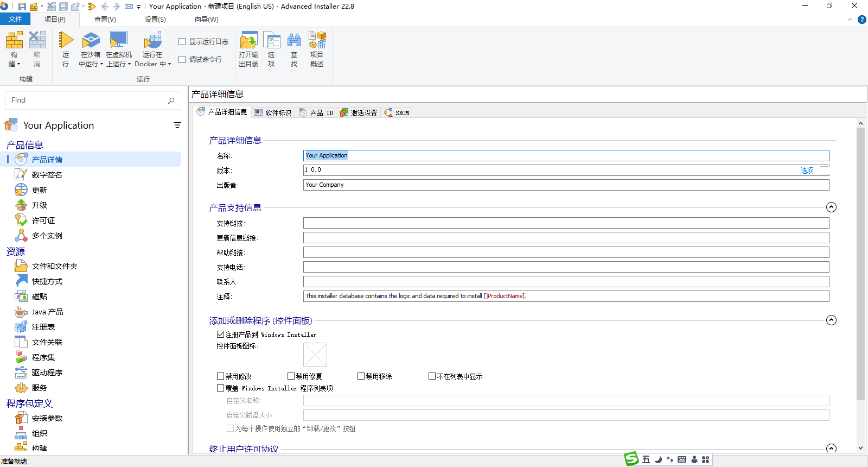Check 禁用移除 checkbox
This screenshot has height=467, width=868.
click(361, 376)
